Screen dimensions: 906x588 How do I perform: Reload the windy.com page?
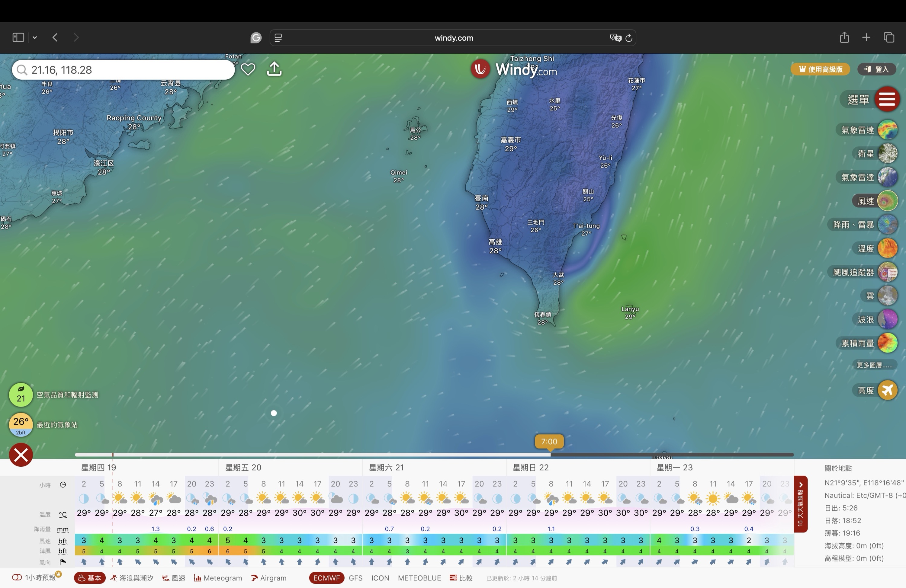click(x=629, y=38)
